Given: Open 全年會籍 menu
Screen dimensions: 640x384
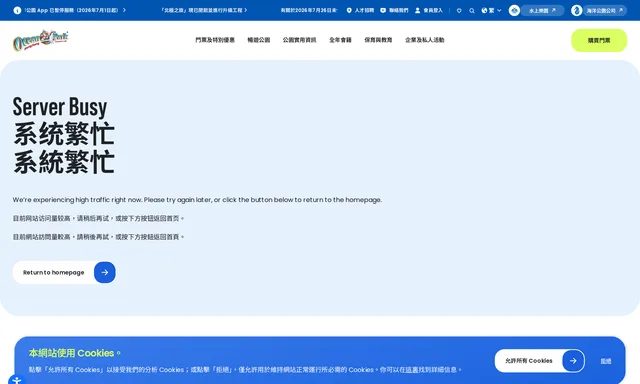Looking at the screenshot, I should point(340,40).
